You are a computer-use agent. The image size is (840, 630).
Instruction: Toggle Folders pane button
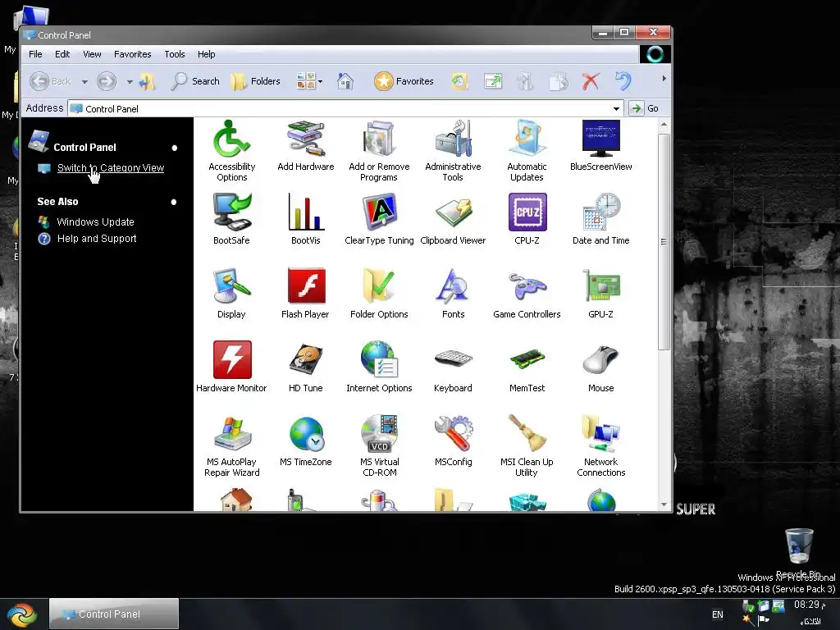pos(256,81)
